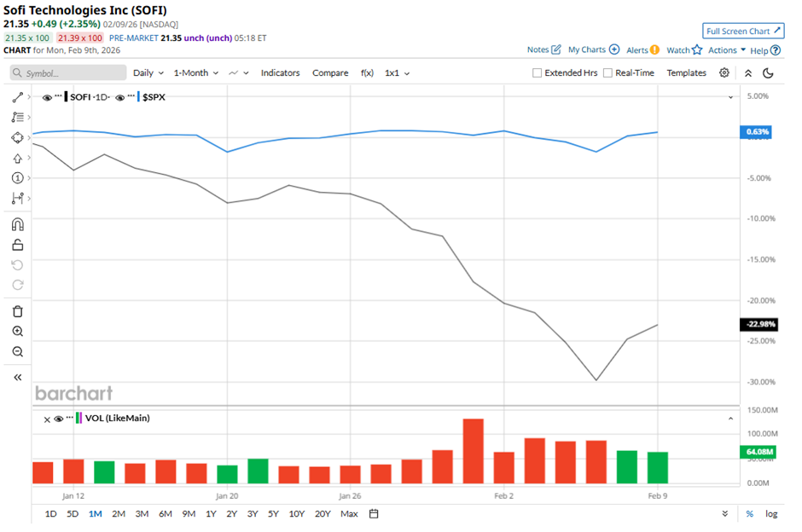Select the 3M time range tab

click(142, 513)
